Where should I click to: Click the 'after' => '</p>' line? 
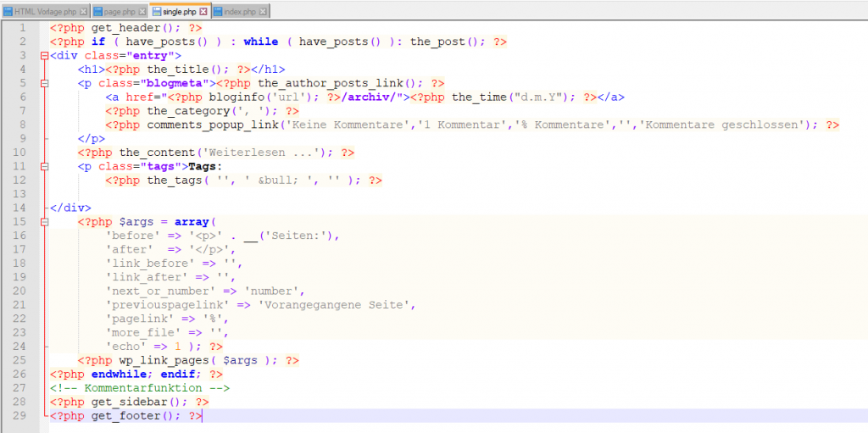(x=171, y=249)
